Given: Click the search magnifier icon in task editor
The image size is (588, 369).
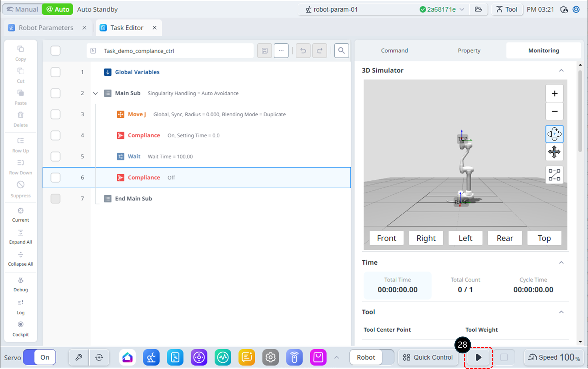Looking at the screenshot, I should pos(341,51).
